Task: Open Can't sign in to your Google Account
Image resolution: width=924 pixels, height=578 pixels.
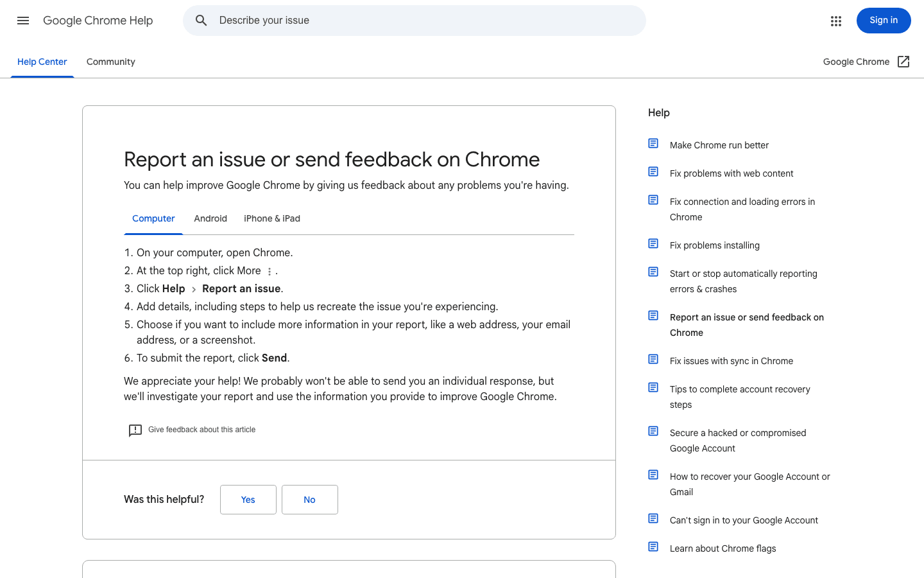Action: point(744,520)
